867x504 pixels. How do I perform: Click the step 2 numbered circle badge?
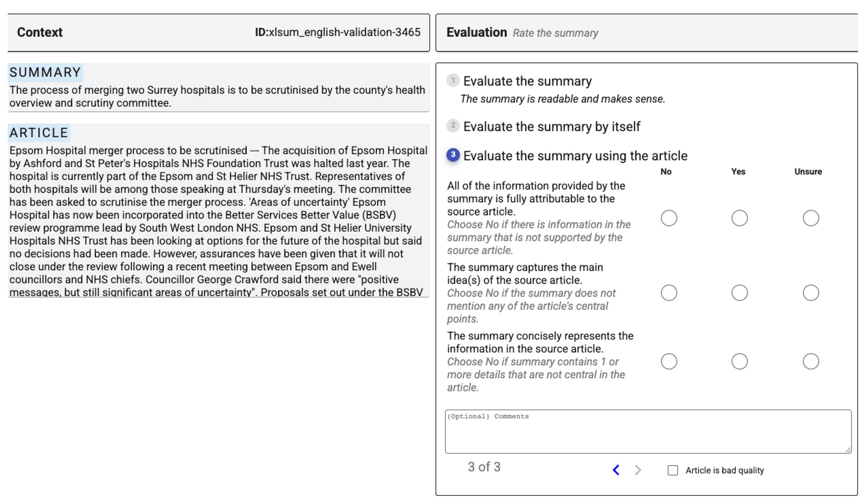coord(453,126)
